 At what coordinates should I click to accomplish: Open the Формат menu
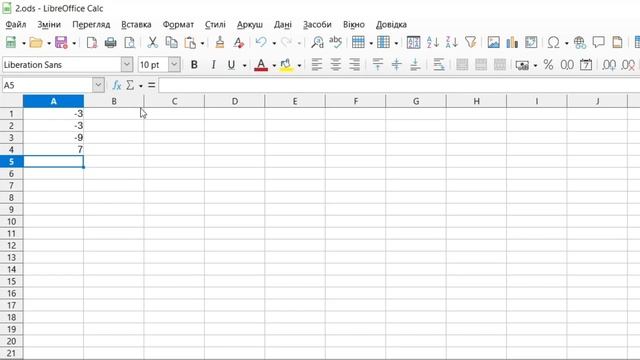click(x=178, y=24)
